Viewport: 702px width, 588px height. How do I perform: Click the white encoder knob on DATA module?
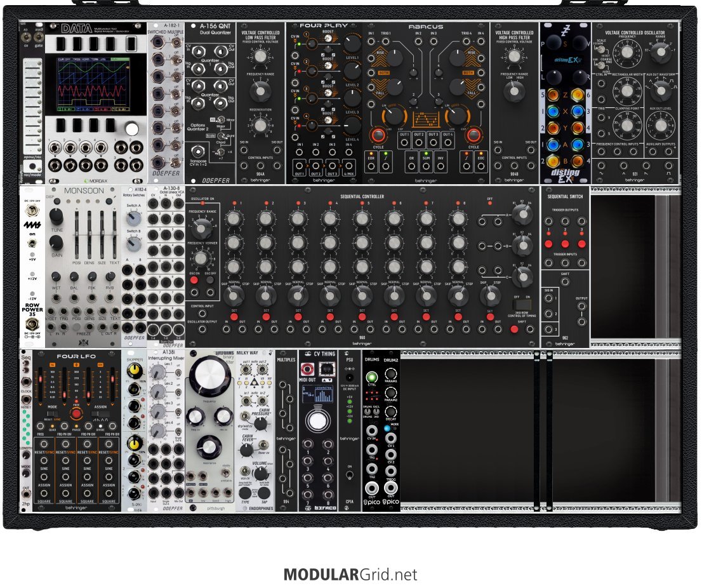(x=131, y=128)
